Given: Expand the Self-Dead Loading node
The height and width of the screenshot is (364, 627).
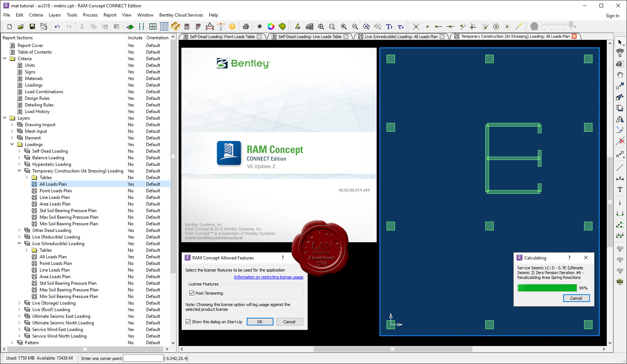Looking at the screenshot, I should click(x=19, y=151).
